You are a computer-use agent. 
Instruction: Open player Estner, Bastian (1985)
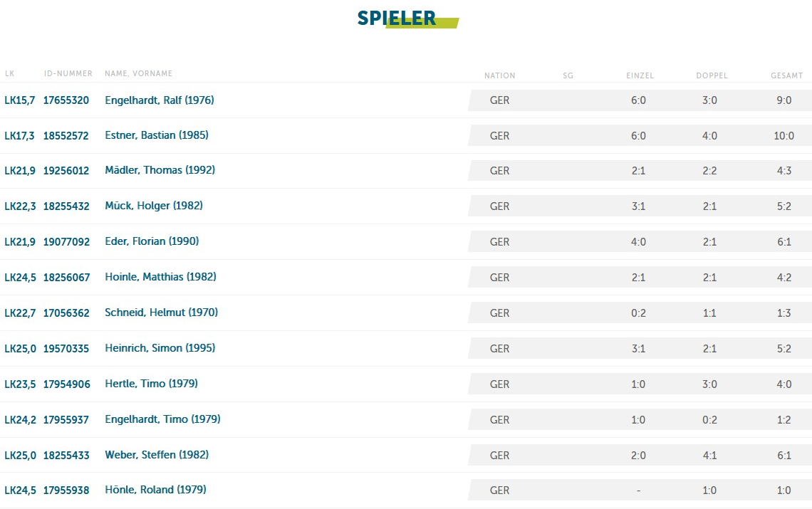156,135
